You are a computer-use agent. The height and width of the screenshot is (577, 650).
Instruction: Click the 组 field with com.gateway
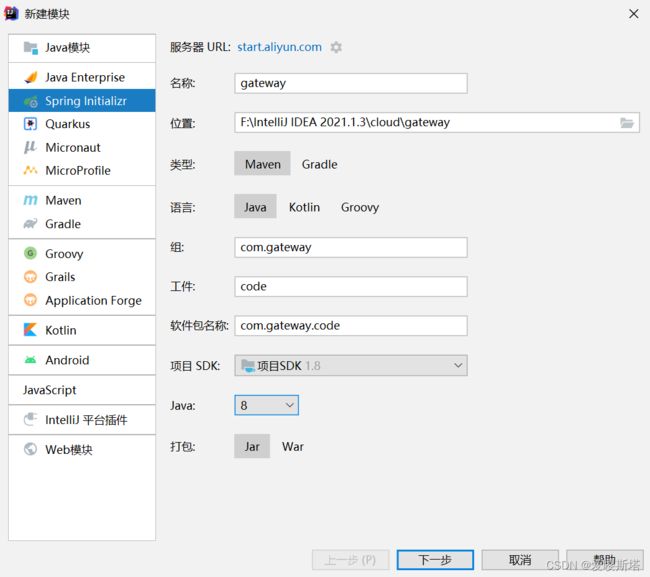(x=351, y=247)
